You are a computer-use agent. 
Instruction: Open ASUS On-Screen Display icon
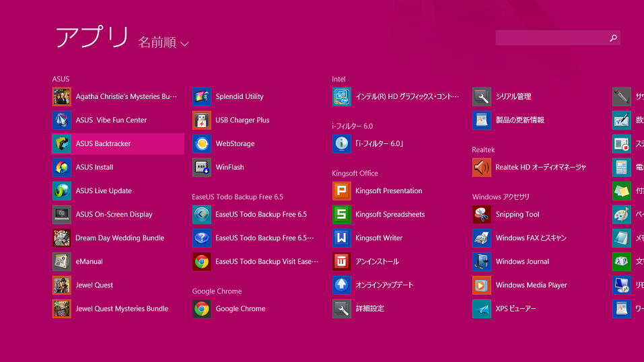point(62,215)
